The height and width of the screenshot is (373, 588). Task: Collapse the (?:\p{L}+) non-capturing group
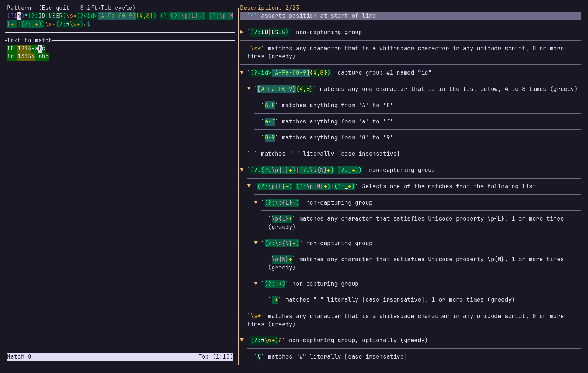[x=256, y=203]
